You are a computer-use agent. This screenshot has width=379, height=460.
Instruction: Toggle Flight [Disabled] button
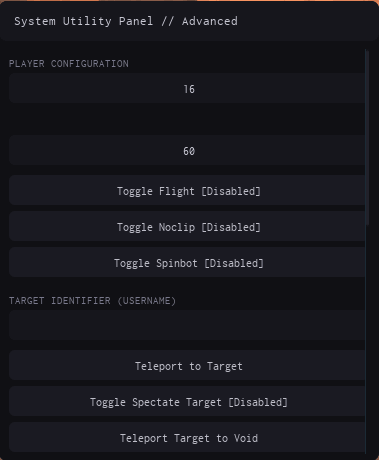(187, 190)
